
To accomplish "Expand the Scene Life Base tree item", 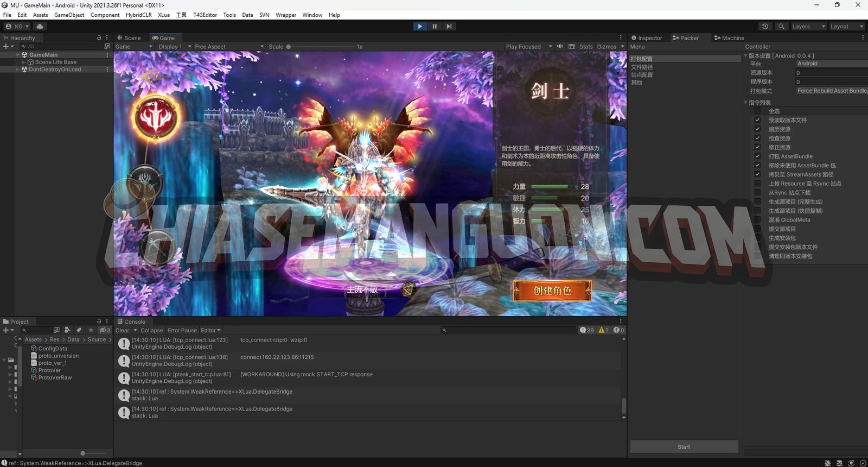I will pyautogui.click(x=23, y=62).
